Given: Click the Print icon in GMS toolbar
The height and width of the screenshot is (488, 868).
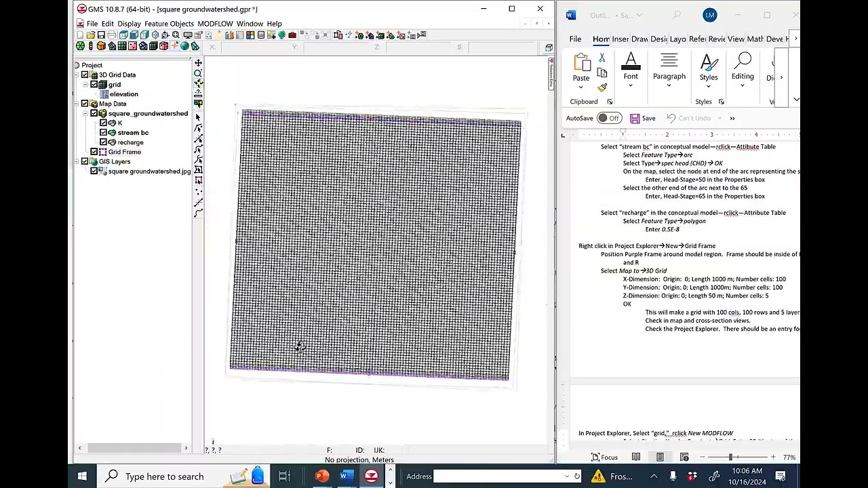Looking at the screenshot, I should pos(112,35).
